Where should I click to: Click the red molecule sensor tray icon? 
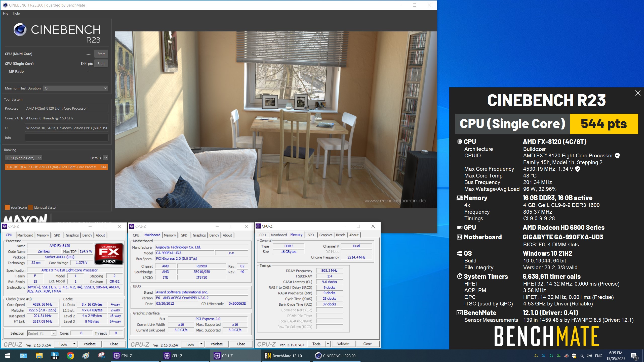pos(566,356)
